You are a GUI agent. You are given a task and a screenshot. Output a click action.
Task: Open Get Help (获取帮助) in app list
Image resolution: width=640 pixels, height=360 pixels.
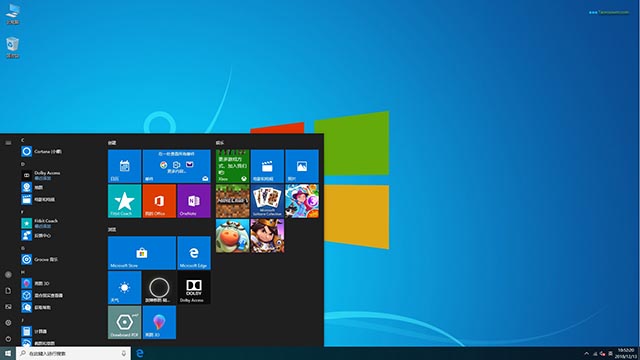pyautogui.click(x=61, y=307)
